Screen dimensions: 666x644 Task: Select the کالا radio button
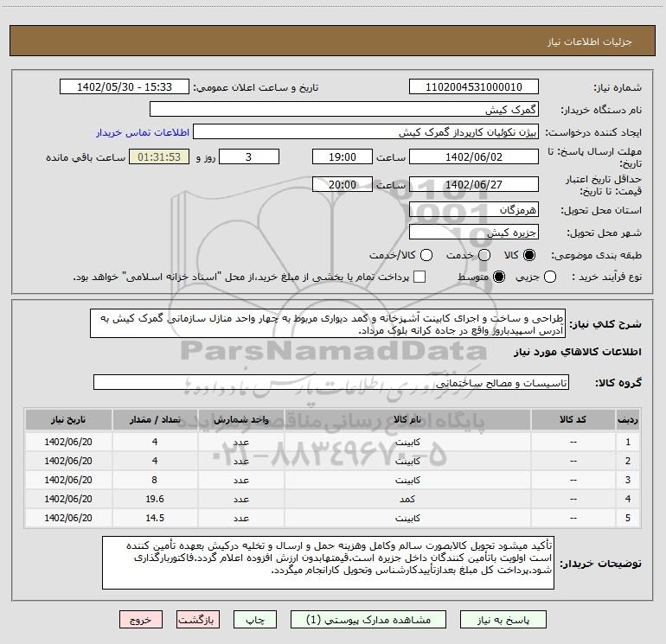[x=529, y=255]
